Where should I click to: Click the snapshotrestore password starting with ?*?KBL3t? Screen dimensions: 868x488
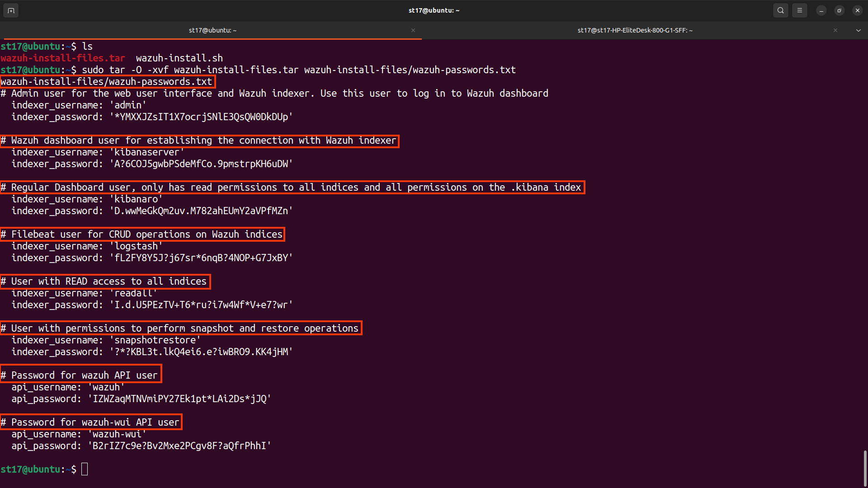click(201, 352)
